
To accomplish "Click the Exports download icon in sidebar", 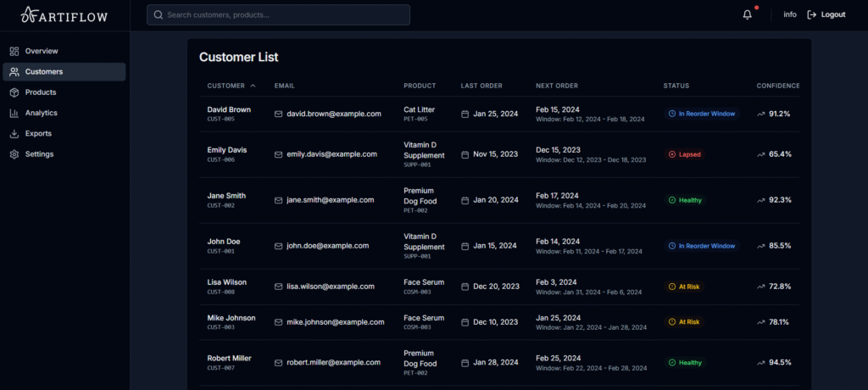I will coord(14,133).
